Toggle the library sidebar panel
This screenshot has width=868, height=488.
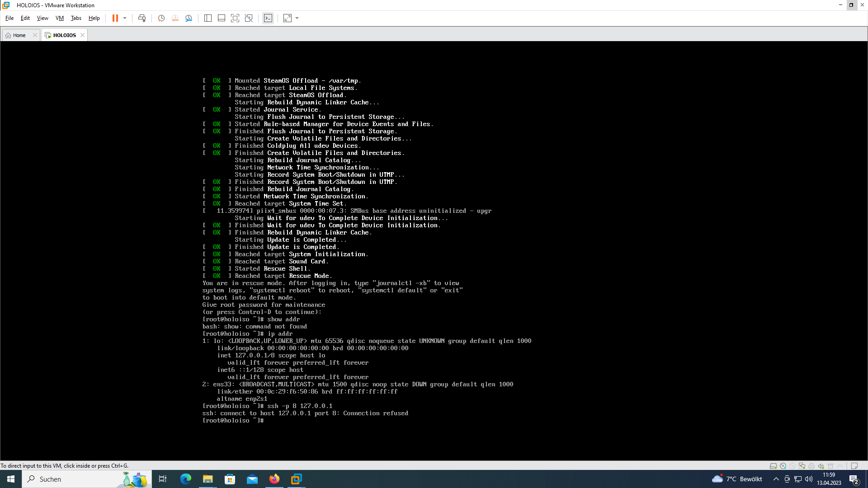(208, 18)
